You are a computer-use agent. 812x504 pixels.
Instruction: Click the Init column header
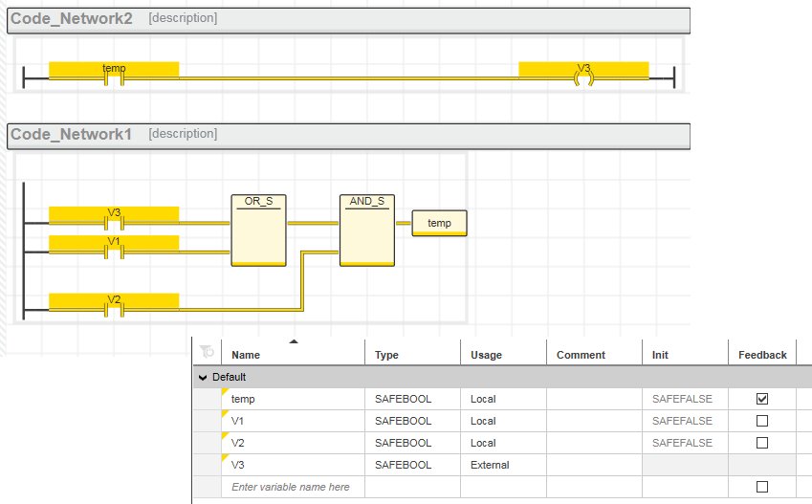pyautogui.click(x=684, y=355)
